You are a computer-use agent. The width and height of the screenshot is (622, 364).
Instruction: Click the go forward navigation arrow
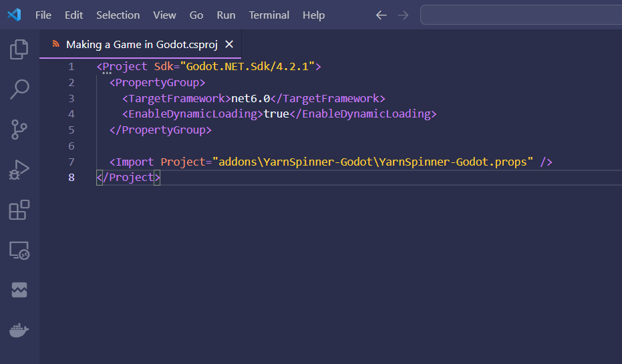403,15
